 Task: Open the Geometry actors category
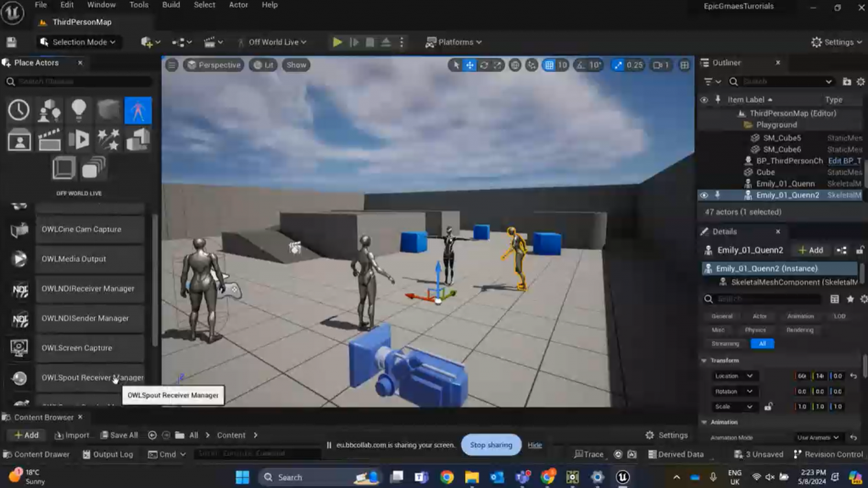138,140
